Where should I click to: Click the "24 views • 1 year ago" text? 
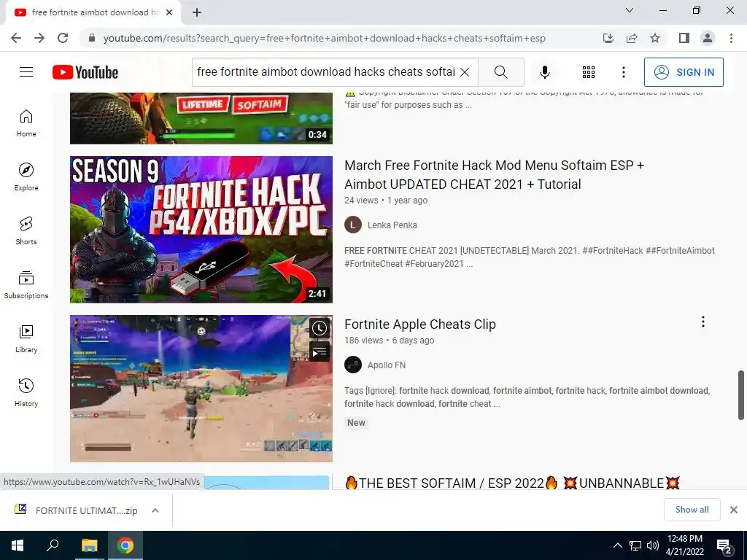pyautogui.click(x=386, y=201)
